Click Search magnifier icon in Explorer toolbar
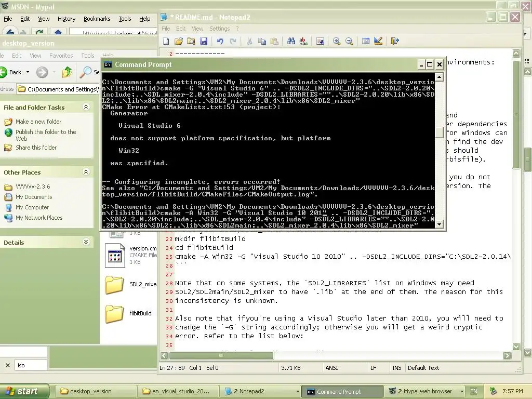 86,72
